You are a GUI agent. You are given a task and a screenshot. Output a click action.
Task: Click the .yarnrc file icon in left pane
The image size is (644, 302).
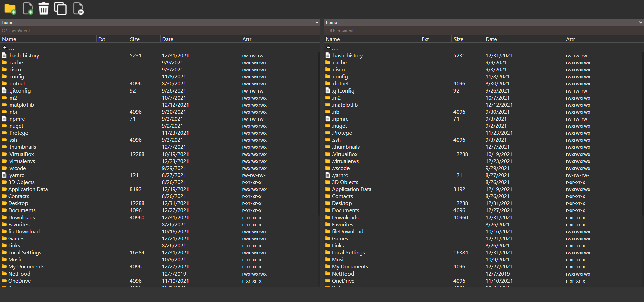click(4, 175)
